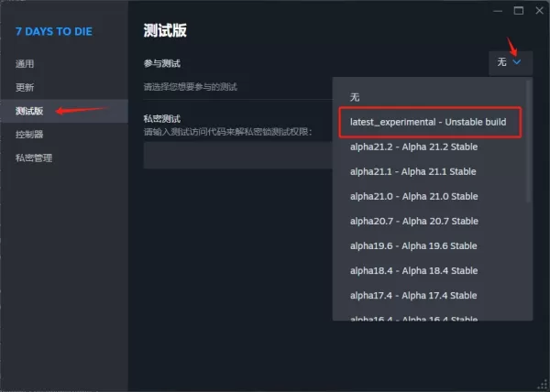The height and width of the screenshot is (392, 550).
Task: Select the 测试版 sidebar item
Action: [64, 111]
